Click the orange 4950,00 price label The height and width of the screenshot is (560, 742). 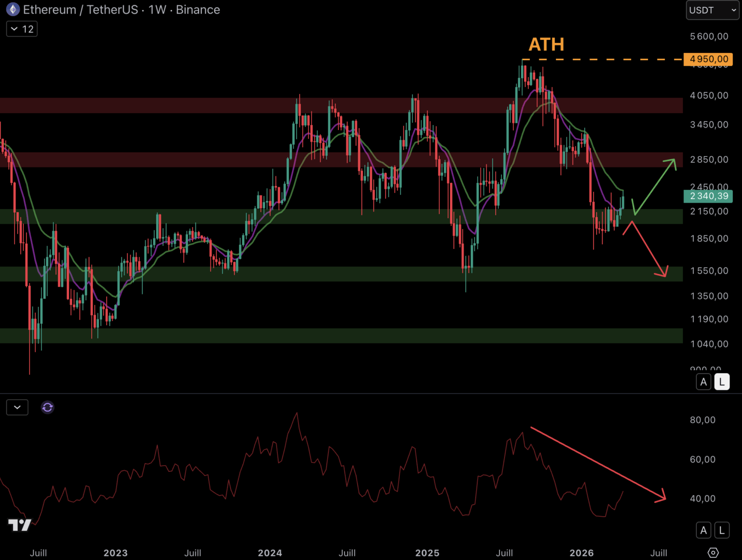click(x=709, y=59)
